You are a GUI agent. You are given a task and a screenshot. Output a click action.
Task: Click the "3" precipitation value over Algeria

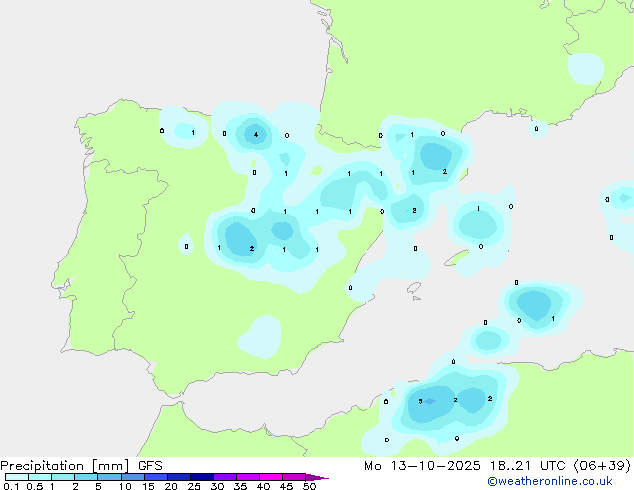(x=421, y=401)
